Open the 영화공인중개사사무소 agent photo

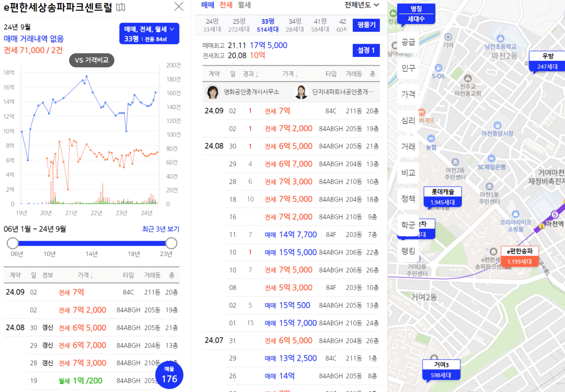click(x=212, y=92)
